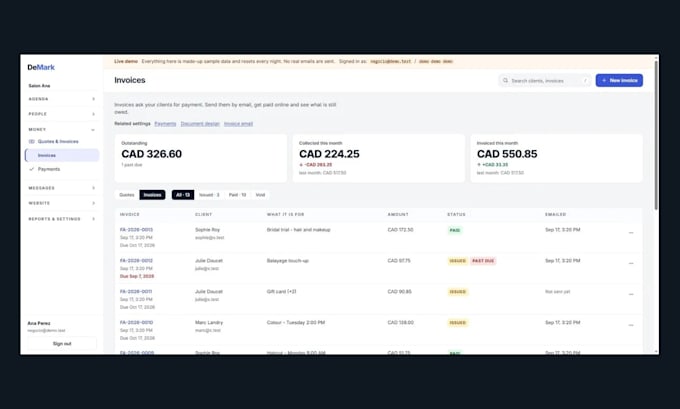Click client name Sophie Roy in first row
Viewport: 680px width, 409px height.
click(207, 230)
